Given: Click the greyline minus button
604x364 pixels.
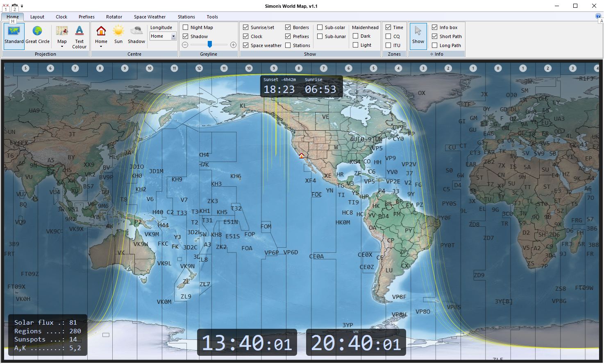Looking at the screenshot, I should click(x=185, y=45).
